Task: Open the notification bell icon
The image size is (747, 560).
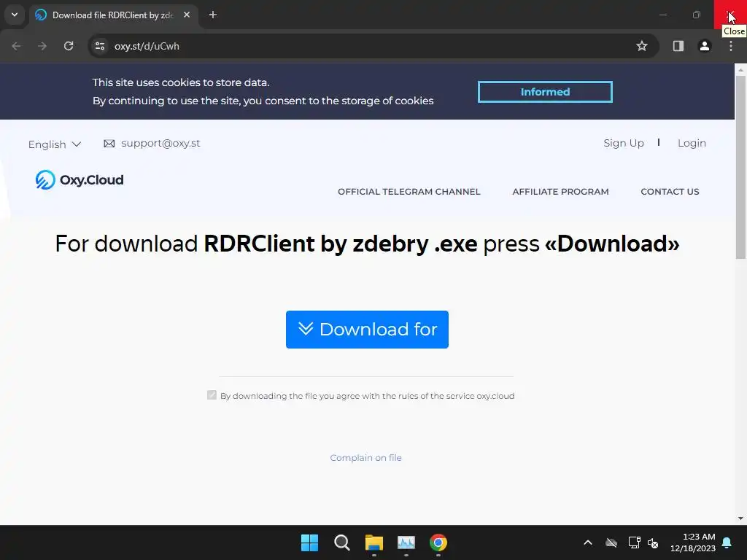Action: coord(727,542)
